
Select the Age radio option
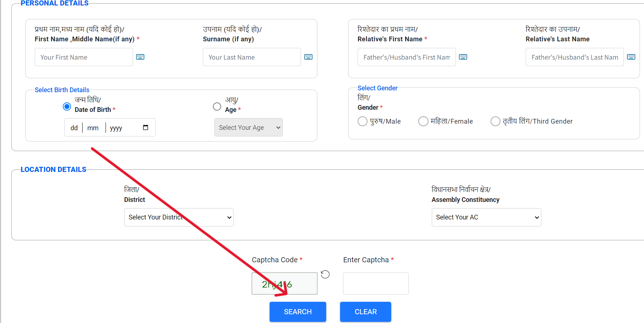(x=217, y=106)
